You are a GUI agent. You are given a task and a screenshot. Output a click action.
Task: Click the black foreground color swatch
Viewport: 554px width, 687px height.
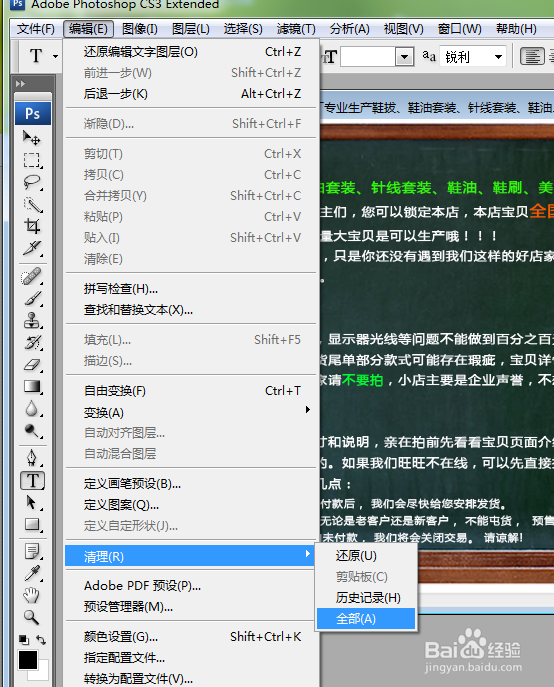coord(27,659)
